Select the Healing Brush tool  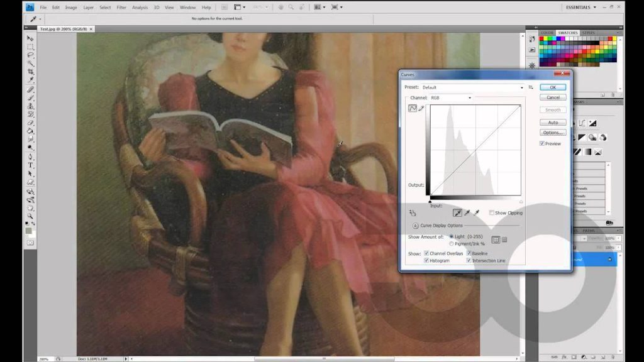tap(30, 89)
